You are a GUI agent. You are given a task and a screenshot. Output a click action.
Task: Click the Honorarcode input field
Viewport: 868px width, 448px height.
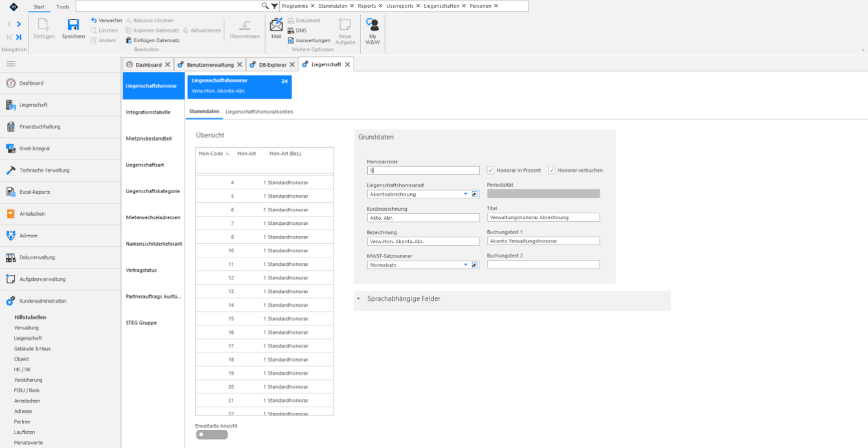[x=423, y=171]
